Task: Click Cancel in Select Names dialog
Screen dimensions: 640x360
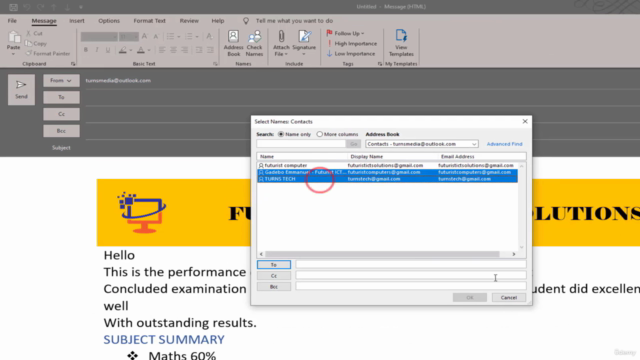Action: pyautogui.click(x=509, y=298)
